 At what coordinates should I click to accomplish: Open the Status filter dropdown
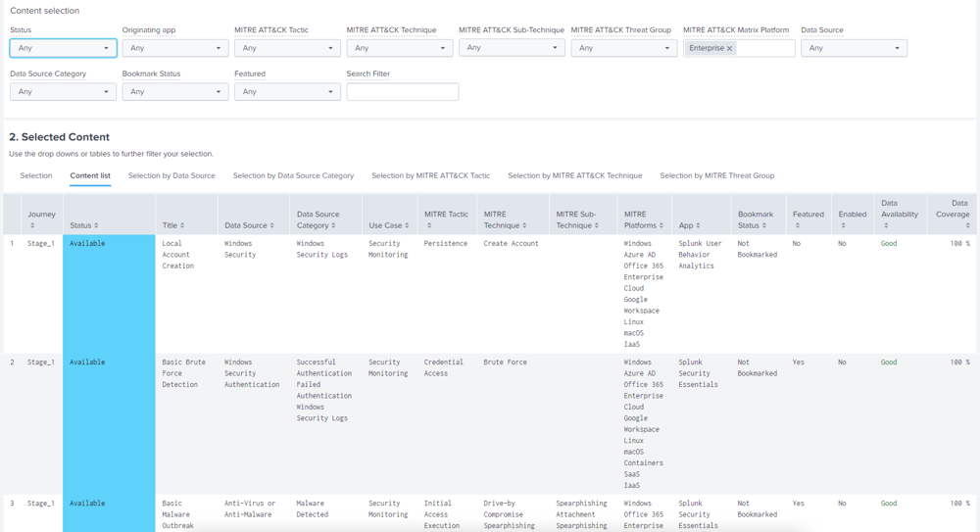click(63, 48)
